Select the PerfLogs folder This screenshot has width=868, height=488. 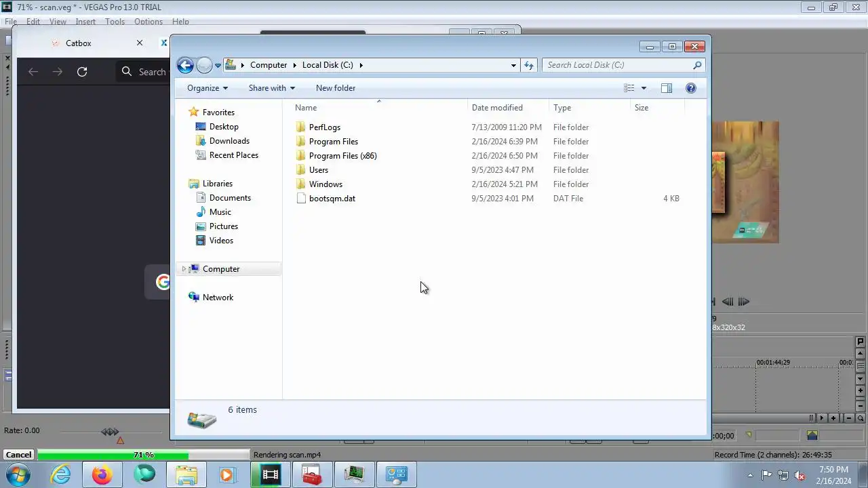pos(325,127)
